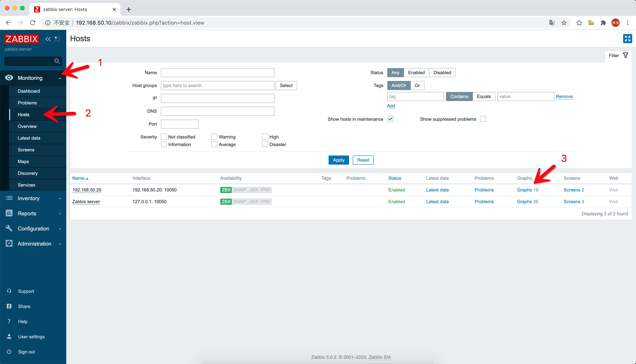Click the Filter funnel icon
636x364 pixels.
(x=625, y=55)
